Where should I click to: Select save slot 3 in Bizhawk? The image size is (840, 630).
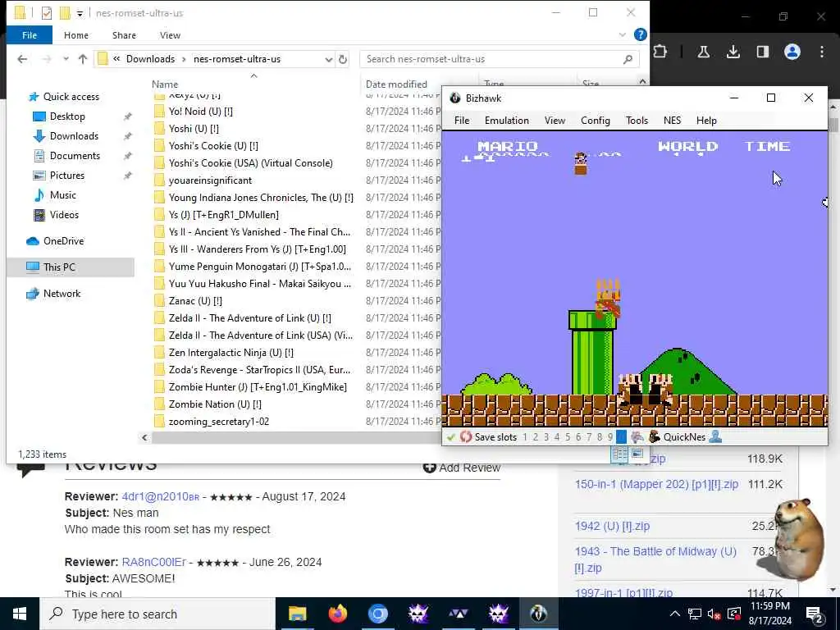546,437
